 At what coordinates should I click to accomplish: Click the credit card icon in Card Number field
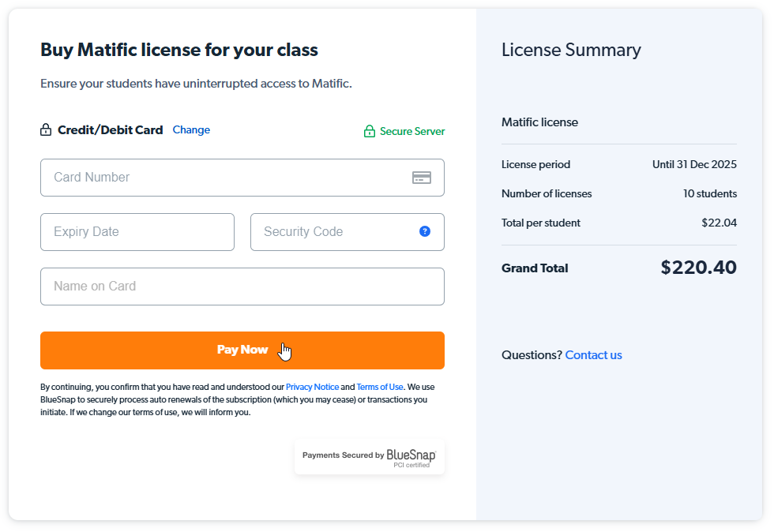[422, 178]
